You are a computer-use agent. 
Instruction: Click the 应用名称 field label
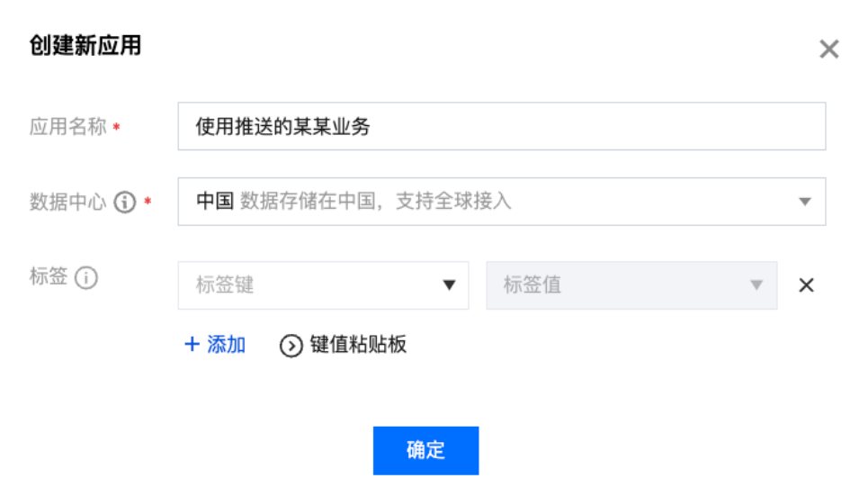pos(67,127)
